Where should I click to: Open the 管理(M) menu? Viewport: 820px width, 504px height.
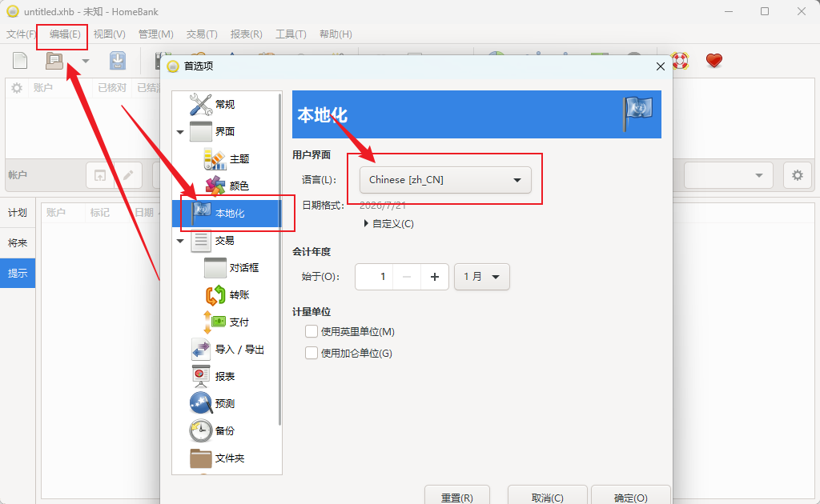156,34
